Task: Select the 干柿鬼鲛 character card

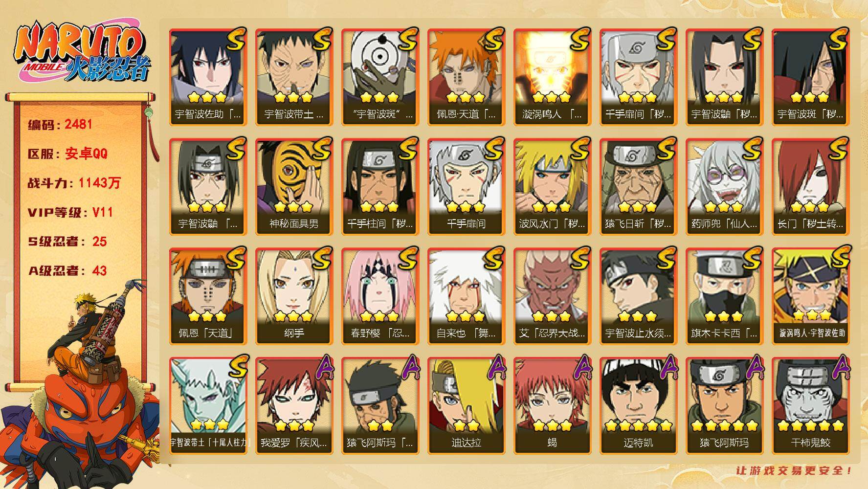Action: click(810, 406)
